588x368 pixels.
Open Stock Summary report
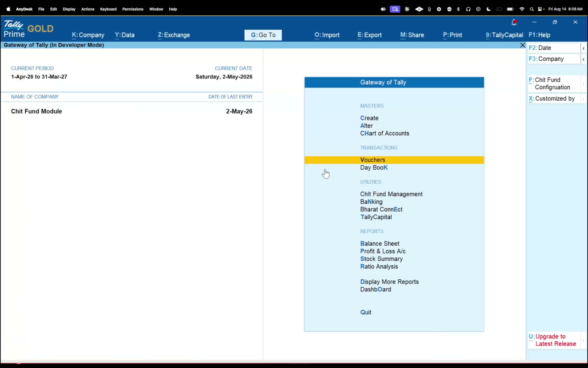click(381, 259)
